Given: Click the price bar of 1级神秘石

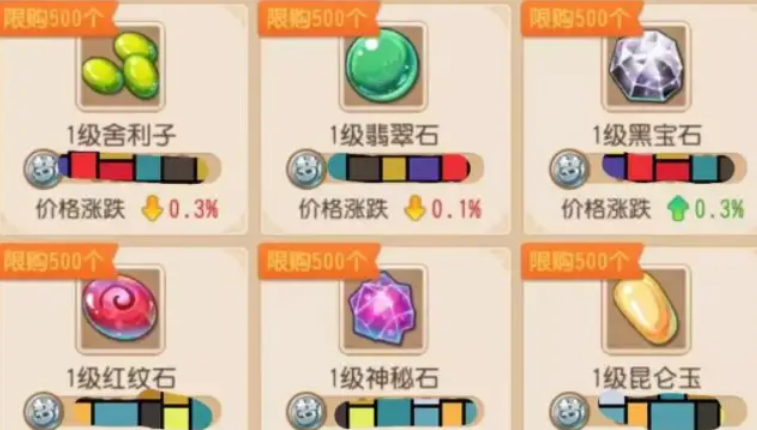Looking at the screenshot, I should (x=406, y=412).
